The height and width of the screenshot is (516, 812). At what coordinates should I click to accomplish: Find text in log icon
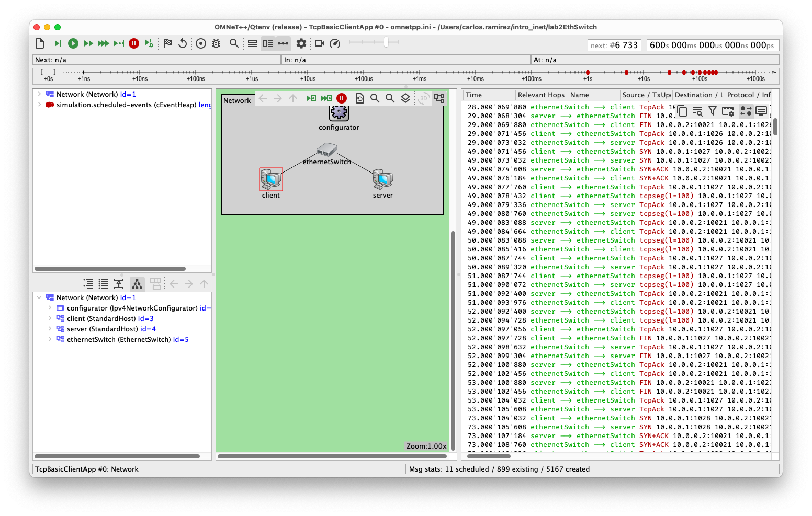pyautogui.click(x=697, y=111)
